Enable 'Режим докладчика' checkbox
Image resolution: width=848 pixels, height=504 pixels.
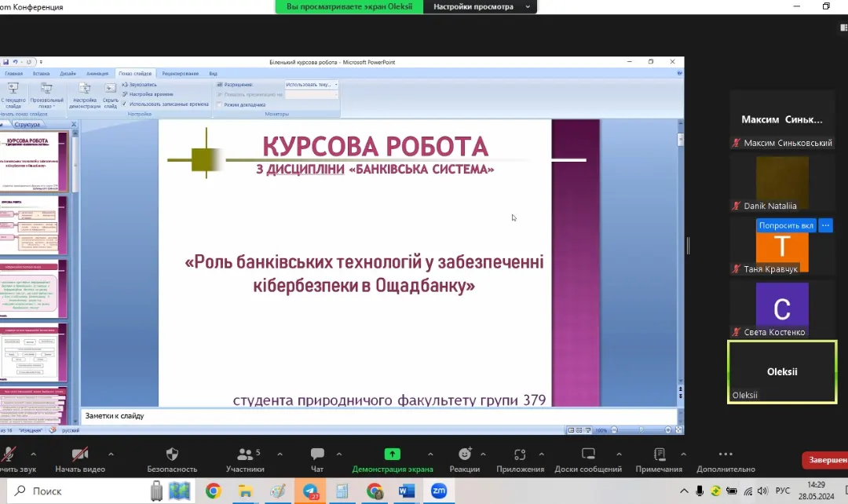point(220,104)
